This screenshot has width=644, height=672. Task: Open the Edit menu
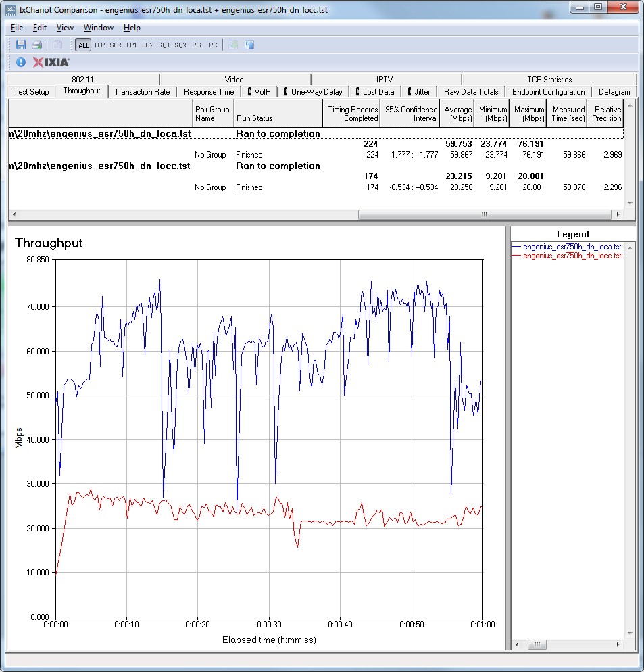(x=39, y=28)
